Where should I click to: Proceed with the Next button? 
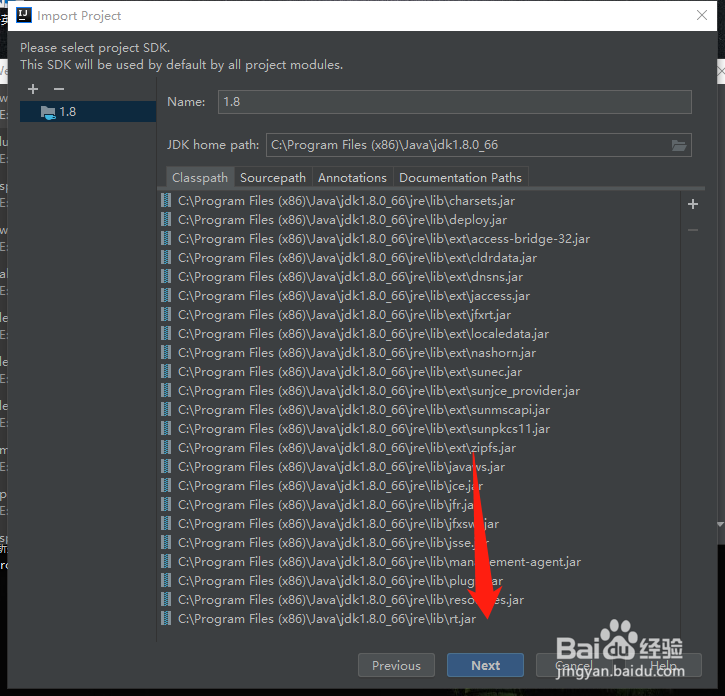[x=485, y=665]
